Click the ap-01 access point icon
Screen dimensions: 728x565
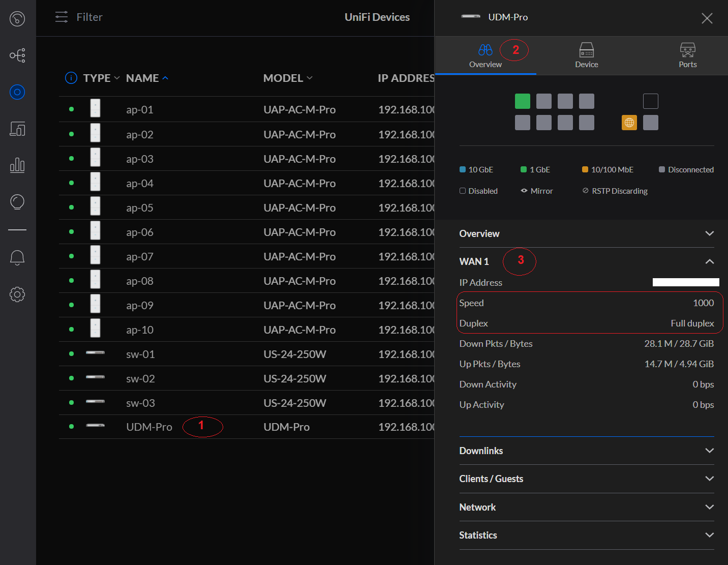(95, 108)
